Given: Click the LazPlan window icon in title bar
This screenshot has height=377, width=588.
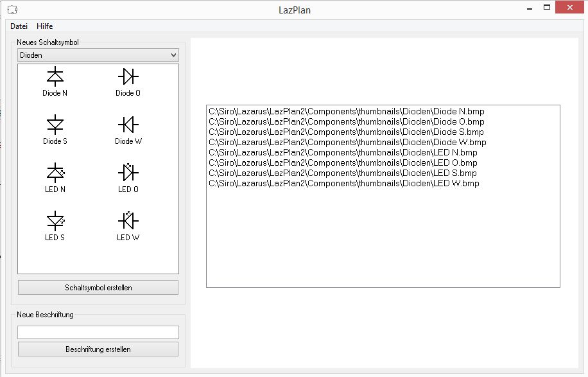Looking at the screenshot, I should coord(12,10).
